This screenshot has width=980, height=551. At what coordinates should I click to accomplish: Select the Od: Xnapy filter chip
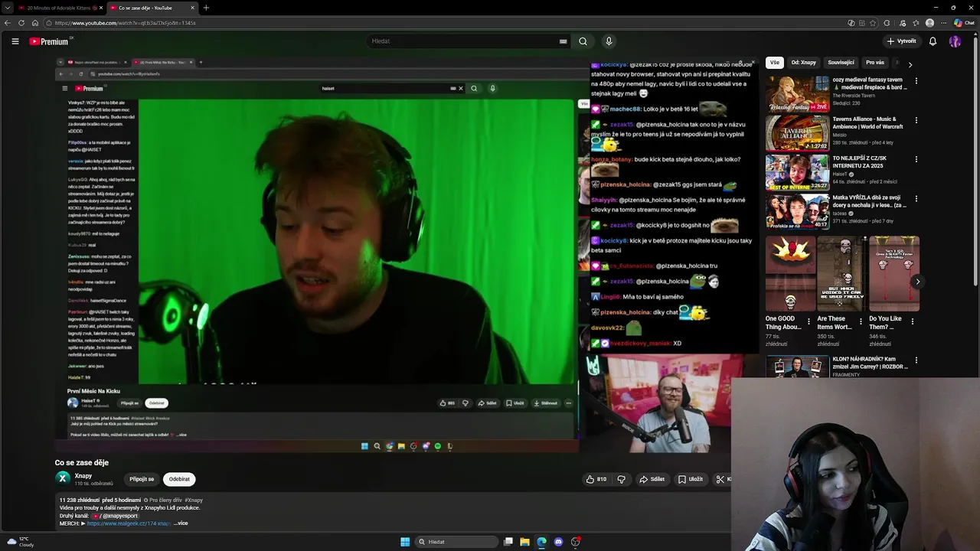pos(803,63)
